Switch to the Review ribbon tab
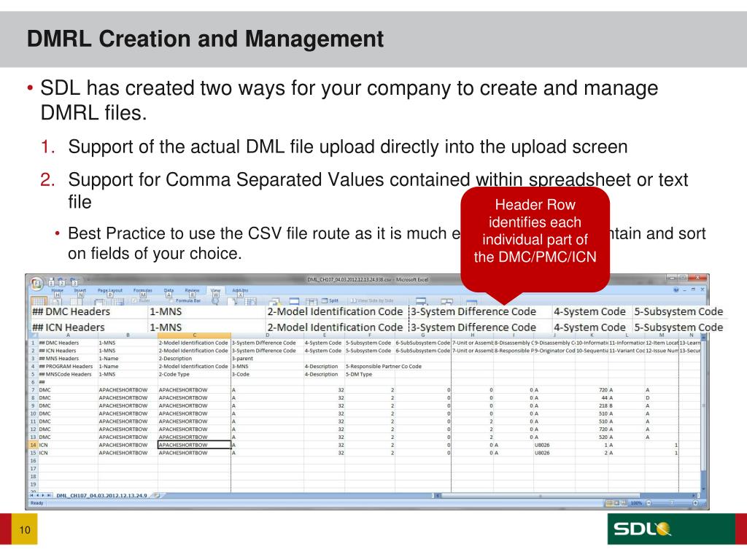Viewport: 747px width, 560px height. coord(192,290)
